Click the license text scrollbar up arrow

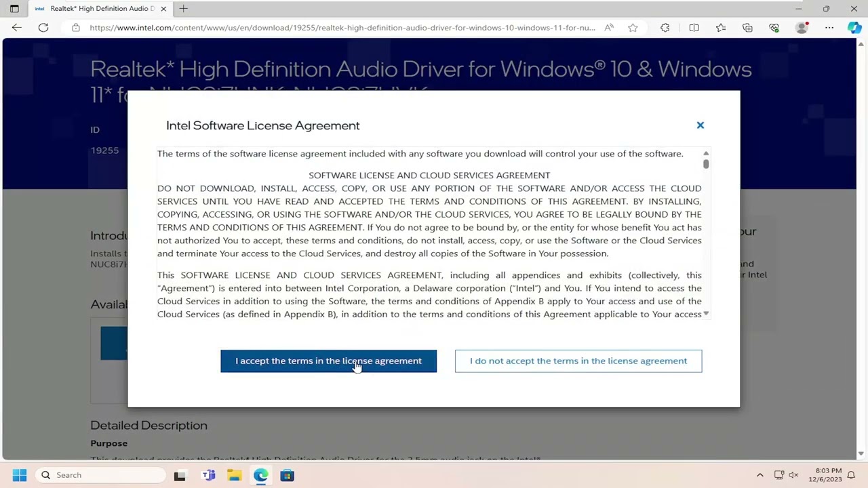click(706, 154)
